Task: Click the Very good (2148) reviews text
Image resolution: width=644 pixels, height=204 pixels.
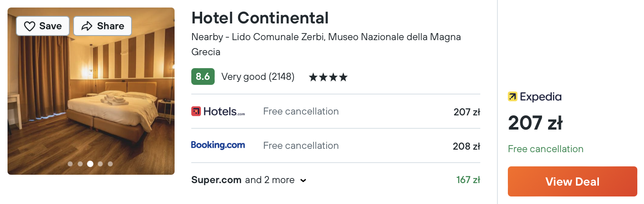Action: tap(258, 77)
